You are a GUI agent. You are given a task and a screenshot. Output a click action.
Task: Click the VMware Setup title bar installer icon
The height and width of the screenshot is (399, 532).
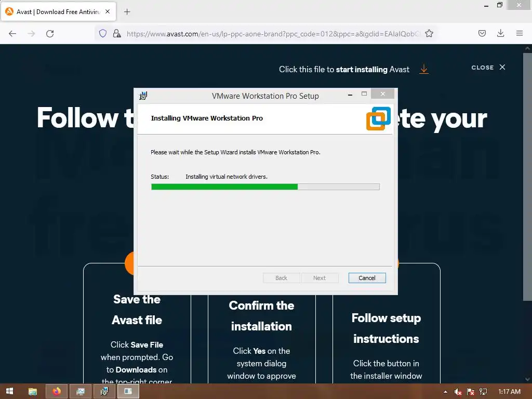tap(143, 96)
